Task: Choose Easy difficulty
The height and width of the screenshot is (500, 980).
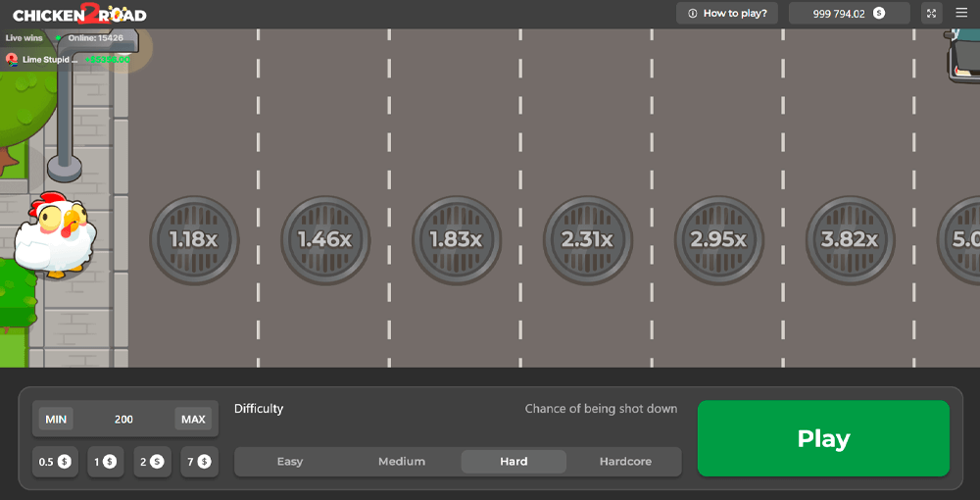Action: pyautogui.click(x=290, y=462)
